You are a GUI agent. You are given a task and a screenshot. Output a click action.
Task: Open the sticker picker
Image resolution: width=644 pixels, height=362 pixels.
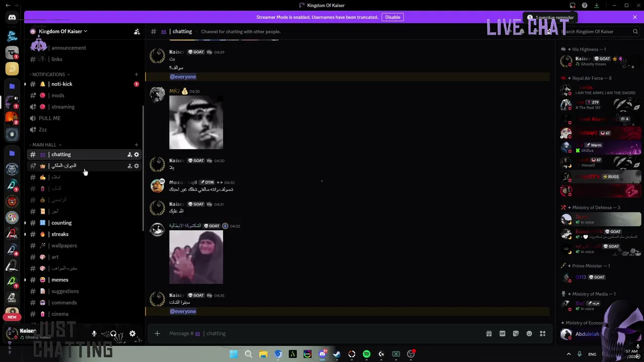(516, 333)
